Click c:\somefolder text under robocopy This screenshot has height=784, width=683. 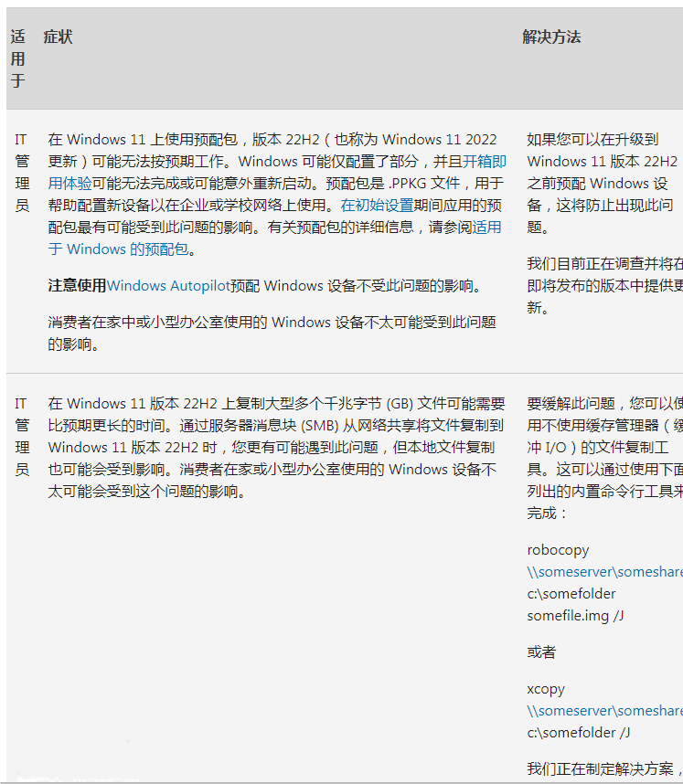pos(571,594)
